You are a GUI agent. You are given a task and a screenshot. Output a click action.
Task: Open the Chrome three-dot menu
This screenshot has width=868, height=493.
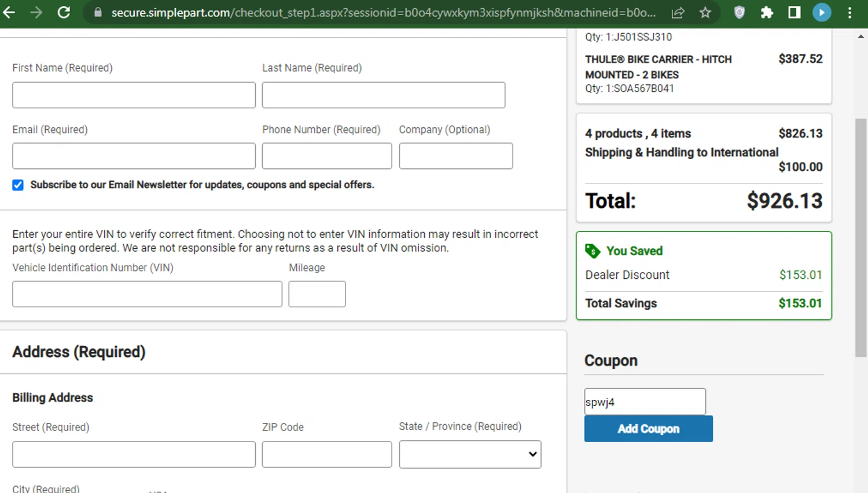[849, 12]
